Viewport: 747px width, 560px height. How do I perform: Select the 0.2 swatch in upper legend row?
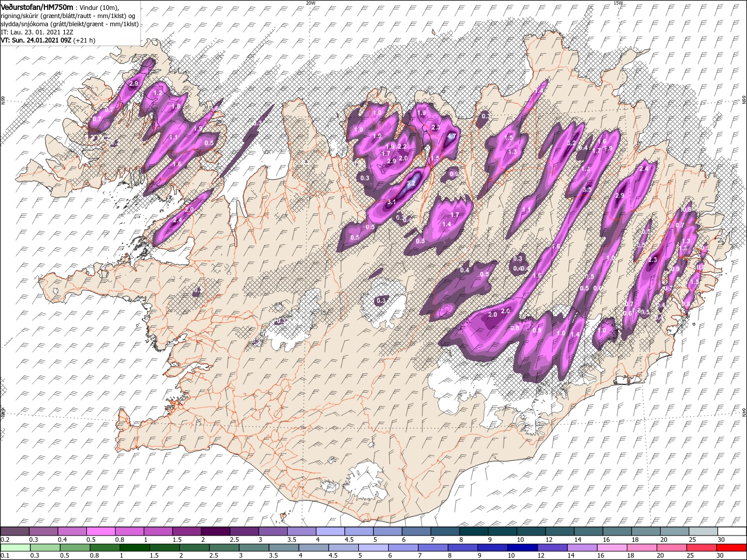[15, 531]
